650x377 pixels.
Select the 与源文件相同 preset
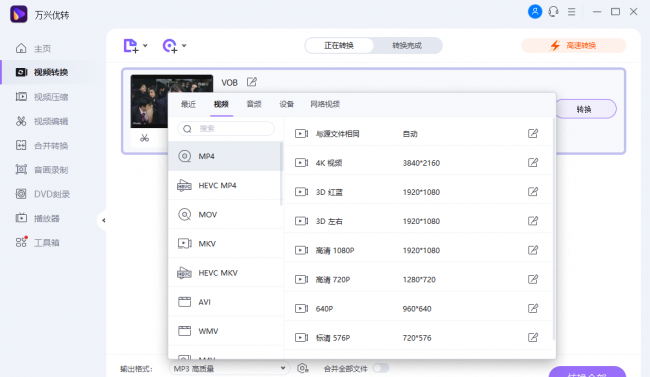pos(419,134)
